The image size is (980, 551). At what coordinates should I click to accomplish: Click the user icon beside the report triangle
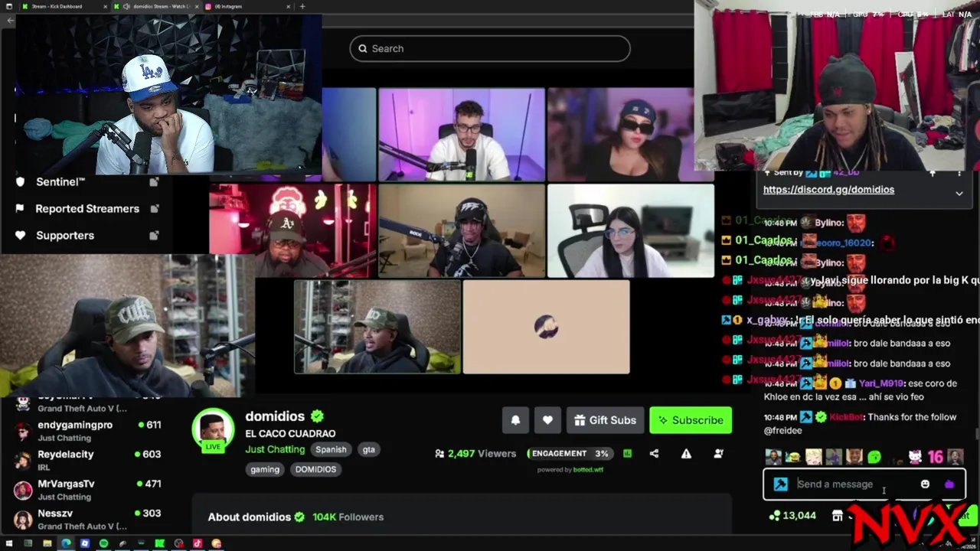point(718,454)
